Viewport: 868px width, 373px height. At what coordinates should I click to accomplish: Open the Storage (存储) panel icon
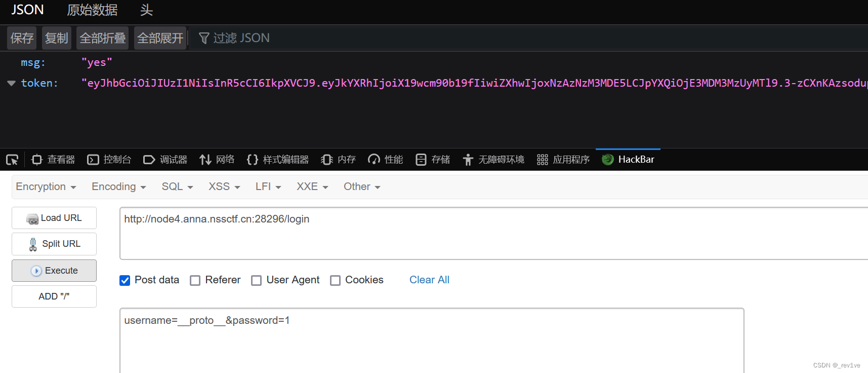(x=421, y=160)
